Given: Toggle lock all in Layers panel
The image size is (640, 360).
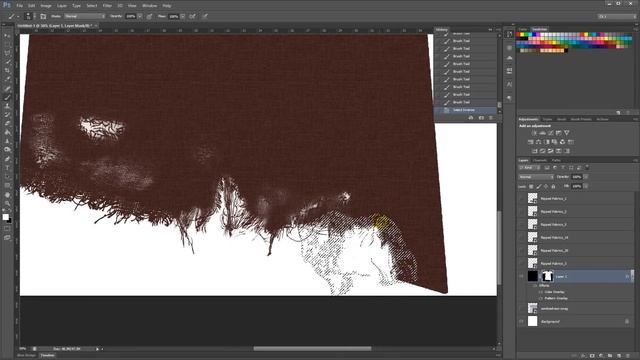Looking at the screenshot, I should [553, 187].
